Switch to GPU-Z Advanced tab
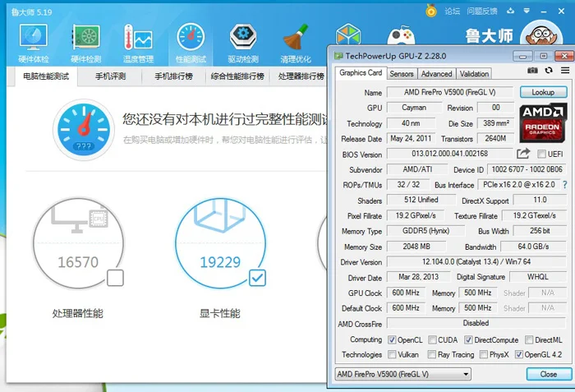The image size is (575, 392). [x=436, y=74]
